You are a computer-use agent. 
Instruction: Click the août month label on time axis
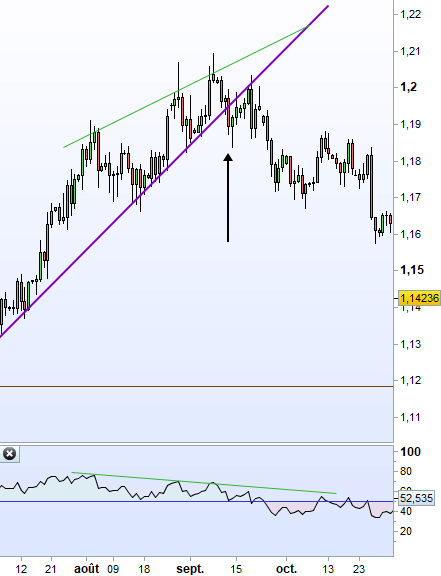coord(87,569)
